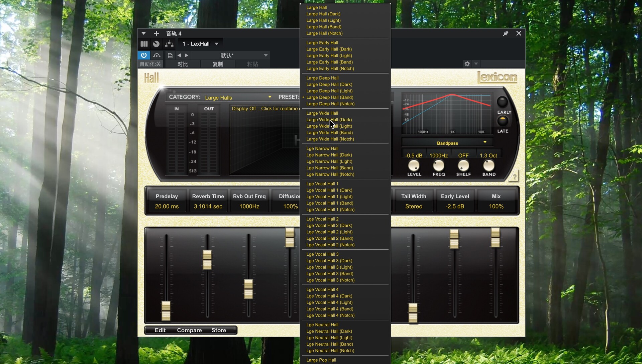This screenshot has width=642, height=364.
Task: Click the Compare button
Action: point(189,330)
